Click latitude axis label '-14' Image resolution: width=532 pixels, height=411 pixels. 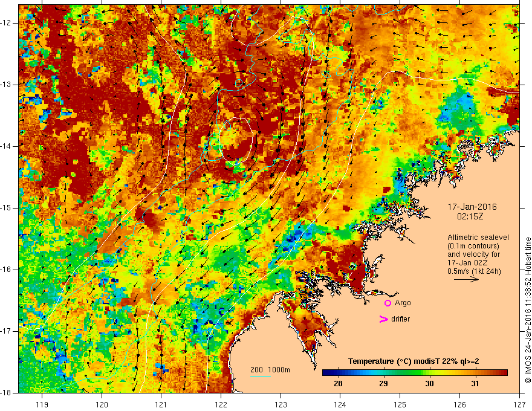tap(6, 146)
